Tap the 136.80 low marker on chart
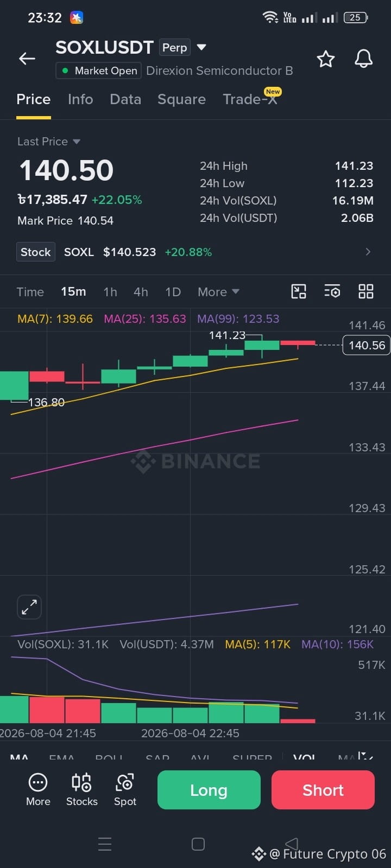The image size is (391, 868). [x=46, y=402]
